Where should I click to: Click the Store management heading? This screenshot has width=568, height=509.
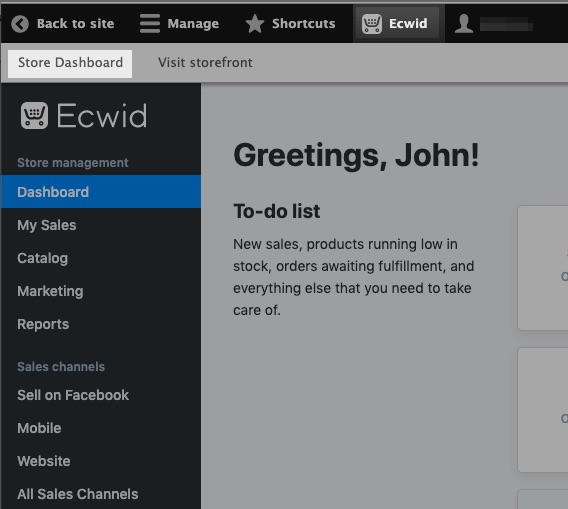(x=73, y=163)
